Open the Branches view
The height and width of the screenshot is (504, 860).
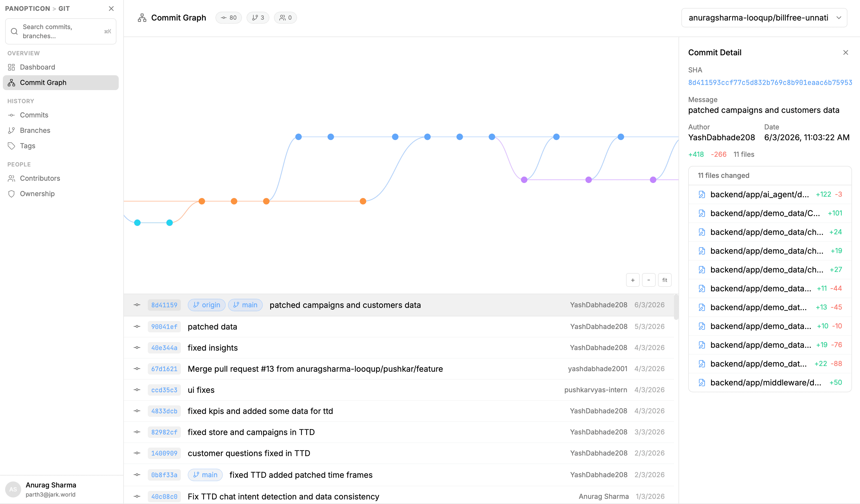click(x=35, y=130)
